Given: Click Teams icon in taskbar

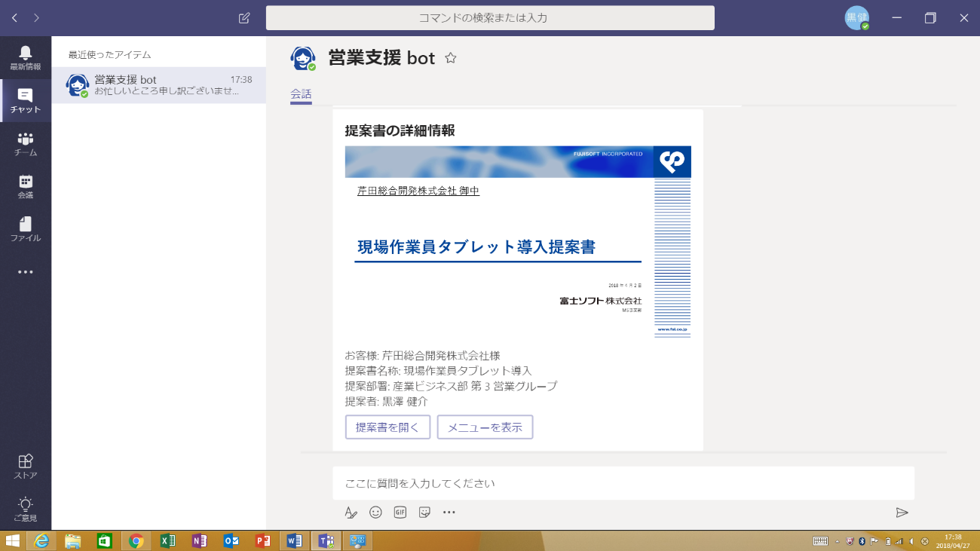Looking at the screenshot, I should [x=326, y=540].
